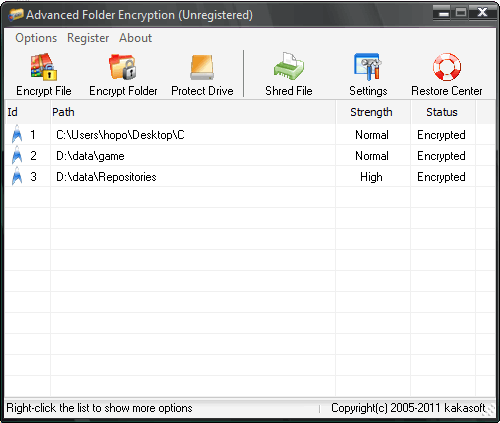This screenshot has height=423, width=500.
Task: Select the D:\data\Repositories row
Action: click(x=250, y=177)
